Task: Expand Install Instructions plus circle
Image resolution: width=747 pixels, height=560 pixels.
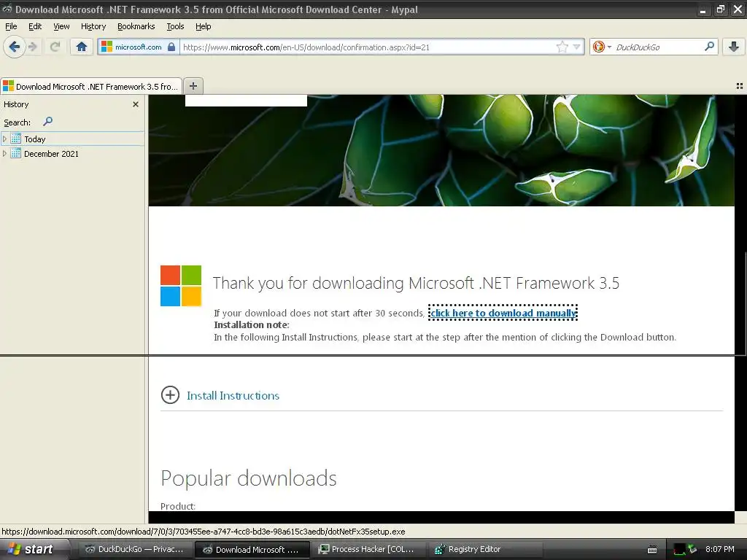Action: [x=170, y=394]
